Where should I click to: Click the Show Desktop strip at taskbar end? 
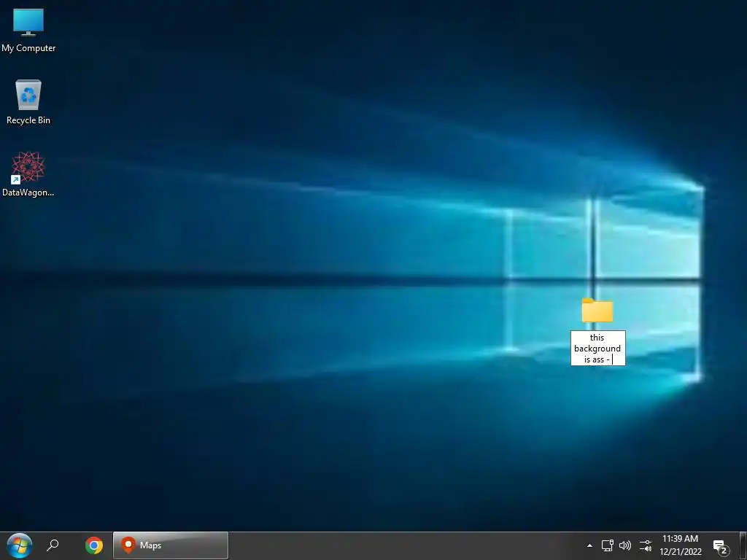[743, 545]
